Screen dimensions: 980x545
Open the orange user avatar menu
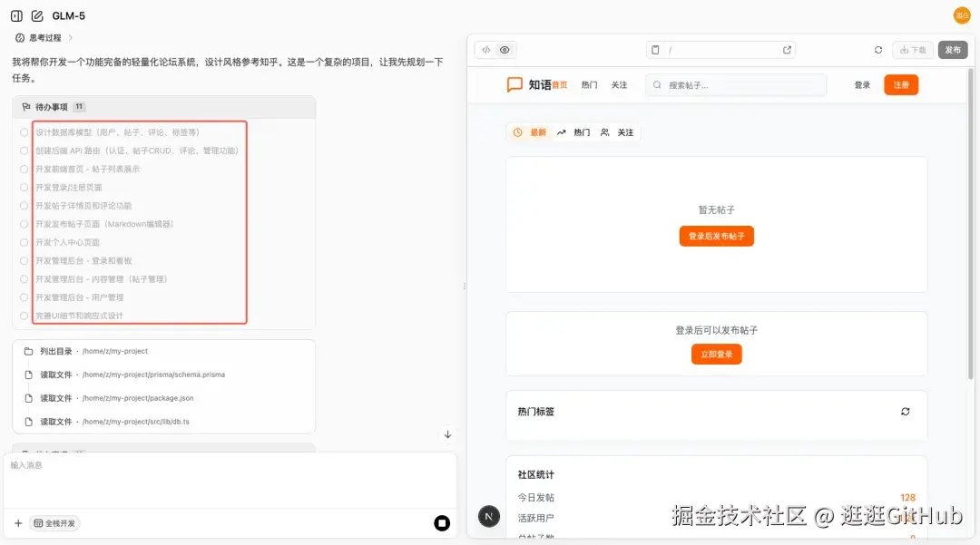click(x=962, y=15)
